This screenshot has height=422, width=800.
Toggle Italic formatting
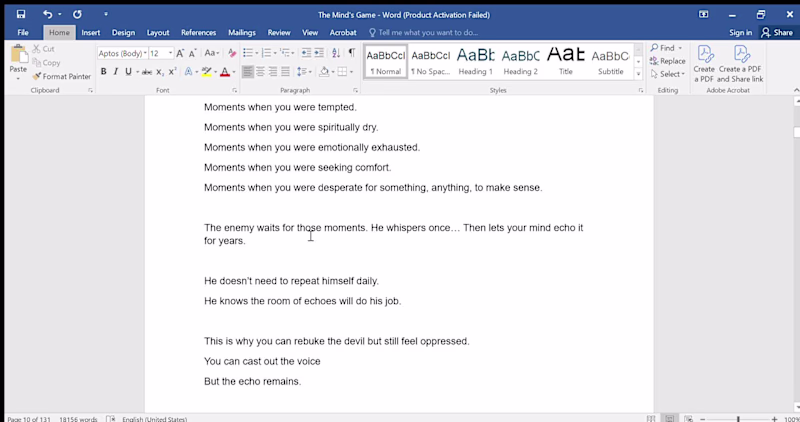tap(116, 71)
